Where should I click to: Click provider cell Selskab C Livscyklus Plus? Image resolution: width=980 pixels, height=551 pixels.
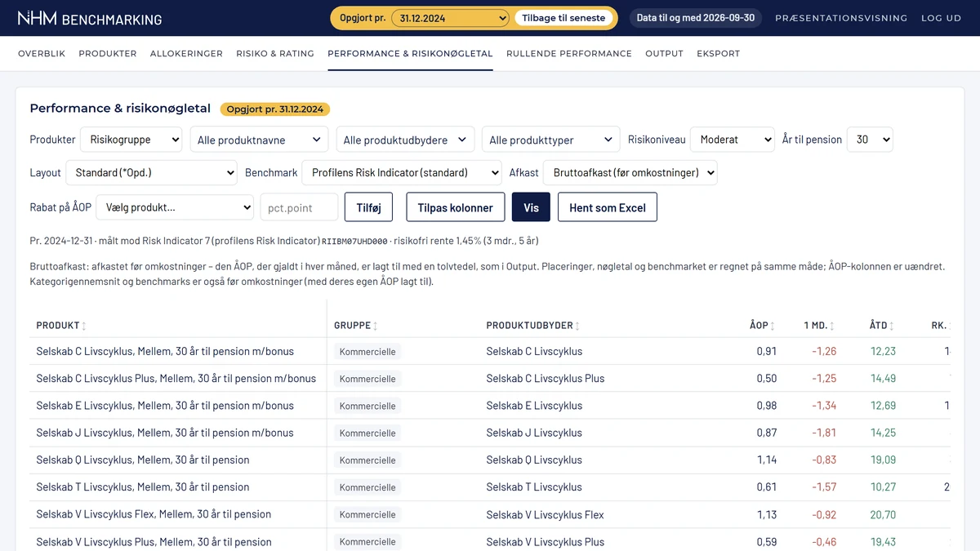tap(546, 378)
